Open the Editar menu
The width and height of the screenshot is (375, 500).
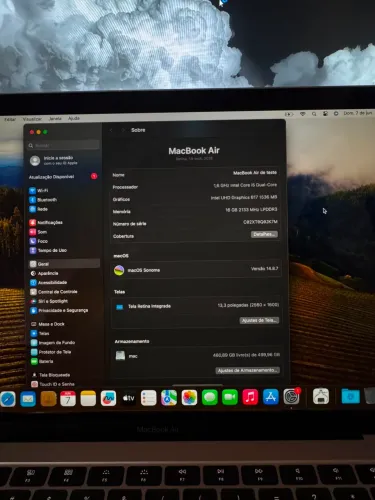click(x=10, y=119)
